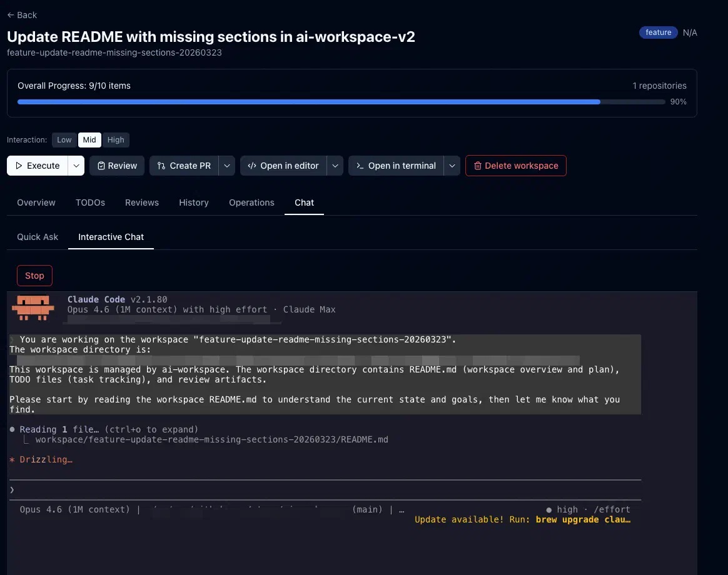728x575 pixels.
Task: Set interaction level to Low
Action: [64, 140]
